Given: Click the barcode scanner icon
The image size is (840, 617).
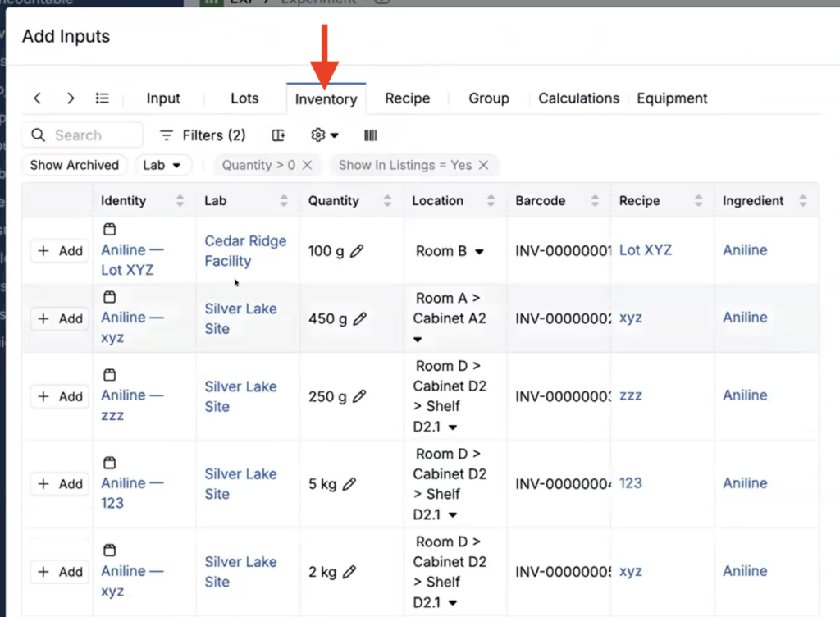Looking at the screenshot, I should (x=370, y=135).
